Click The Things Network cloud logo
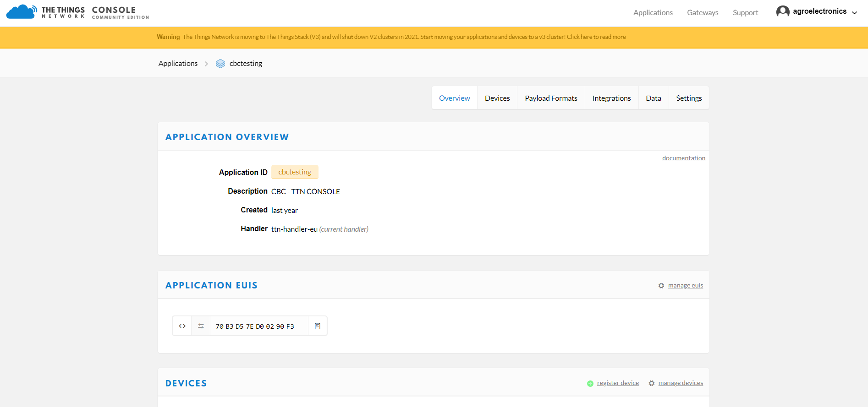 click(x=22, y=11)
